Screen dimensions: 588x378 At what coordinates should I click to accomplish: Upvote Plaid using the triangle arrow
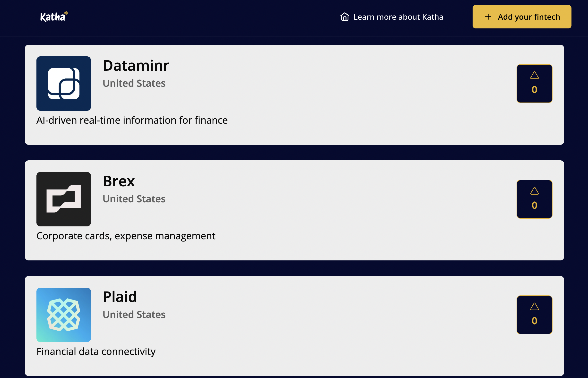534,307
